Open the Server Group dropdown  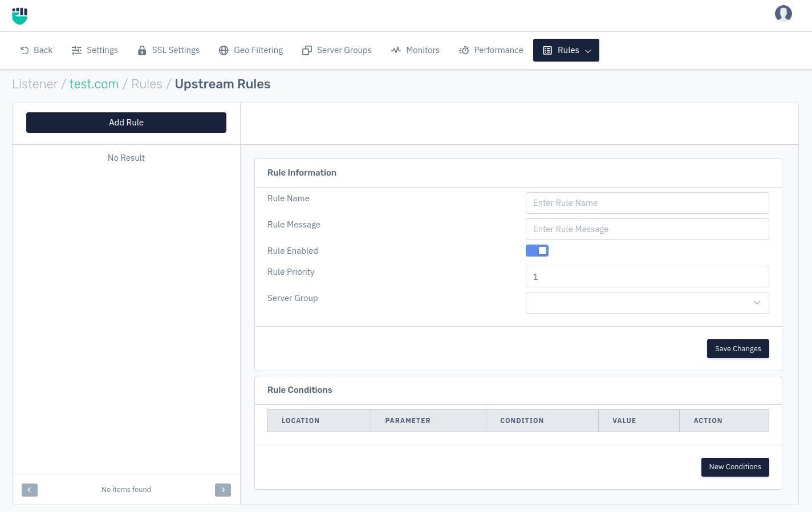pos(647,303)
